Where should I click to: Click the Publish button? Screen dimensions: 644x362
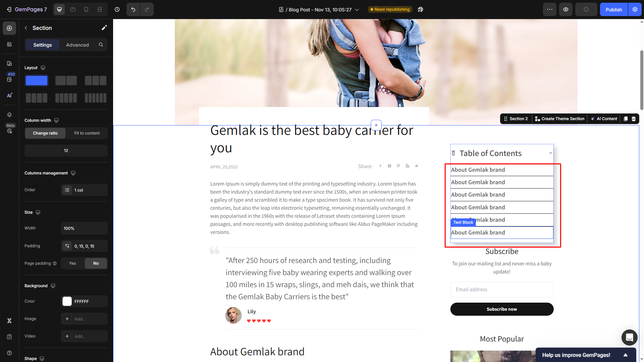(x=613, y=9)
